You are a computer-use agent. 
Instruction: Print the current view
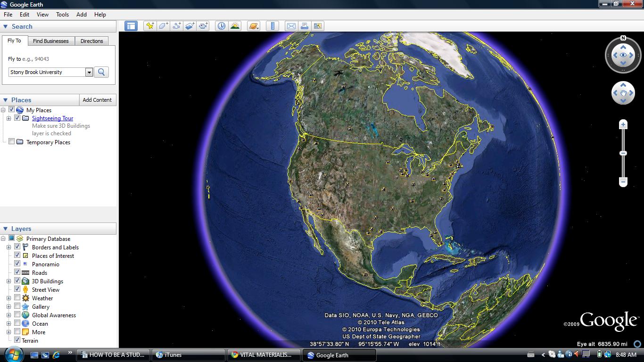[x=304, y=26]
